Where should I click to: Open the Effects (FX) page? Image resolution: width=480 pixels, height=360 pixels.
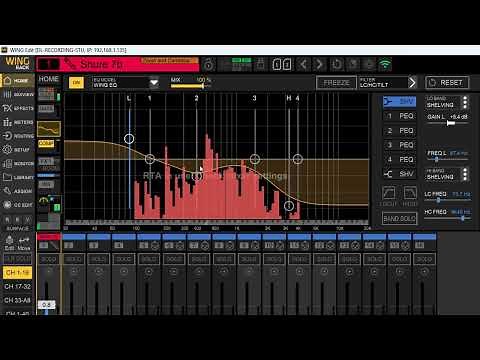tap(18, 108)
